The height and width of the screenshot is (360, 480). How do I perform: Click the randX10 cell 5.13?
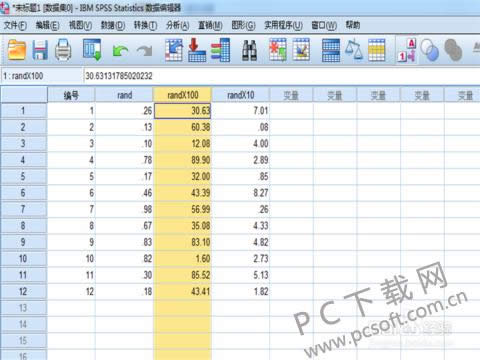click(240, 275)
